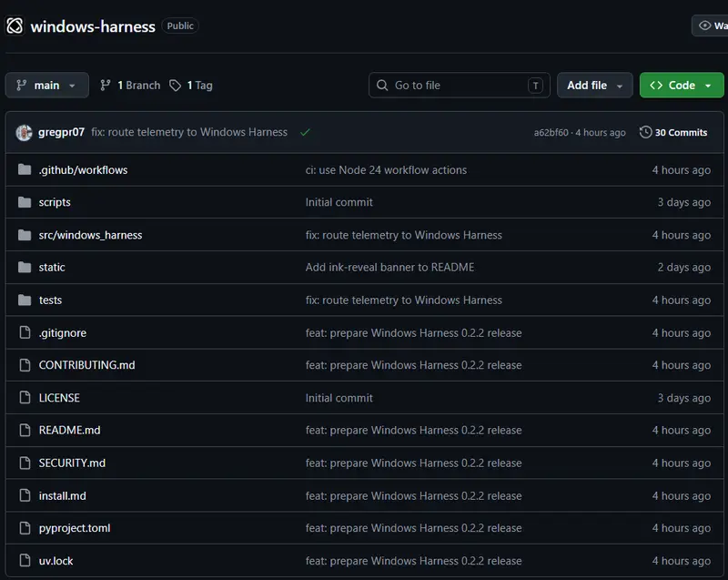Open the CONTRIBUTING.md file
Viewport: 728px width, 580px height.
[x=86, y=365]
